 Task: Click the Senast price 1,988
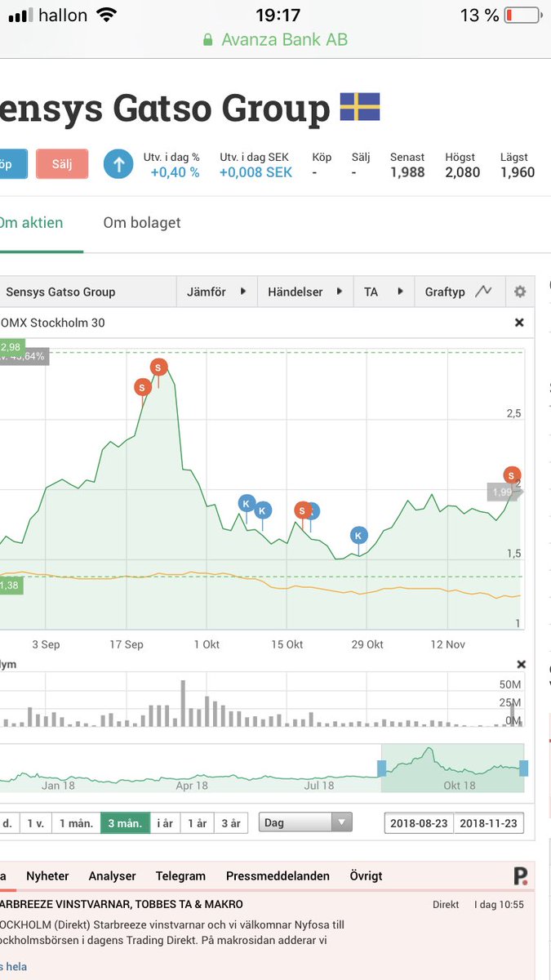407,172
